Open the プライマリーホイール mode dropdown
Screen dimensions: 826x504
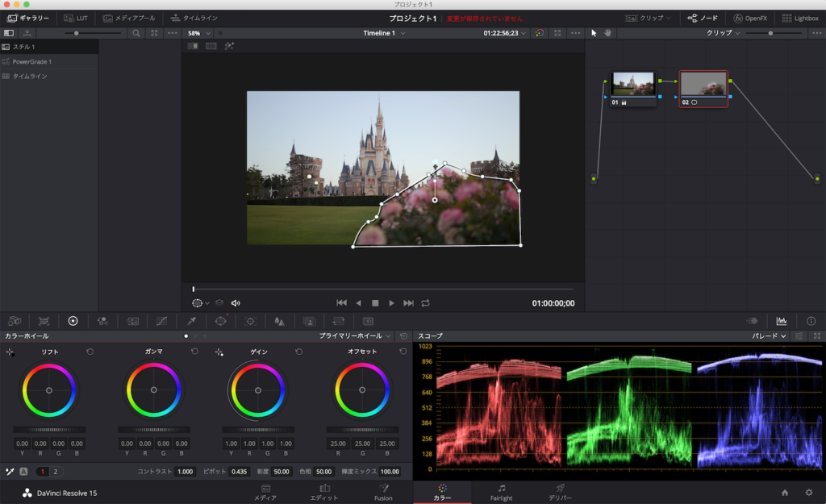point(355,335)
